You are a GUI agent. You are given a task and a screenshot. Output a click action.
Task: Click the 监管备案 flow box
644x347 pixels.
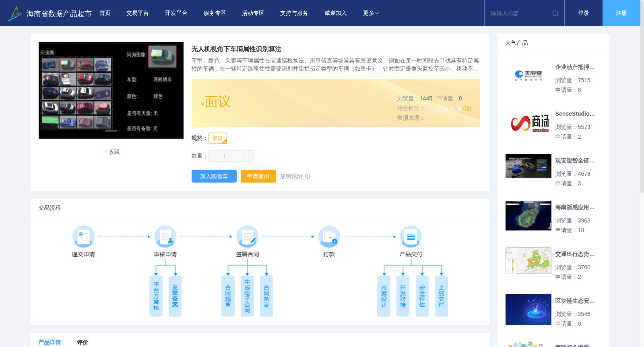click(x=175, y=296)
